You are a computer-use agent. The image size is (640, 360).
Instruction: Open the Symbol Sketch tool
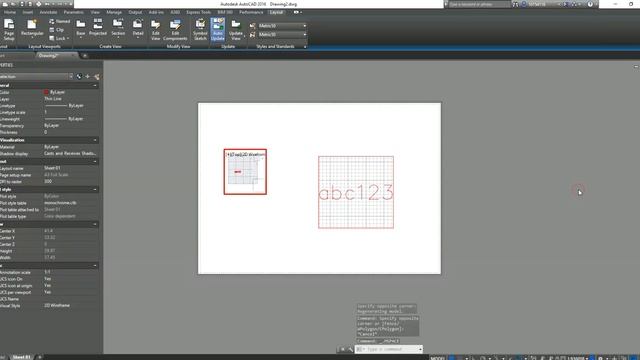(x=200, y=29)
